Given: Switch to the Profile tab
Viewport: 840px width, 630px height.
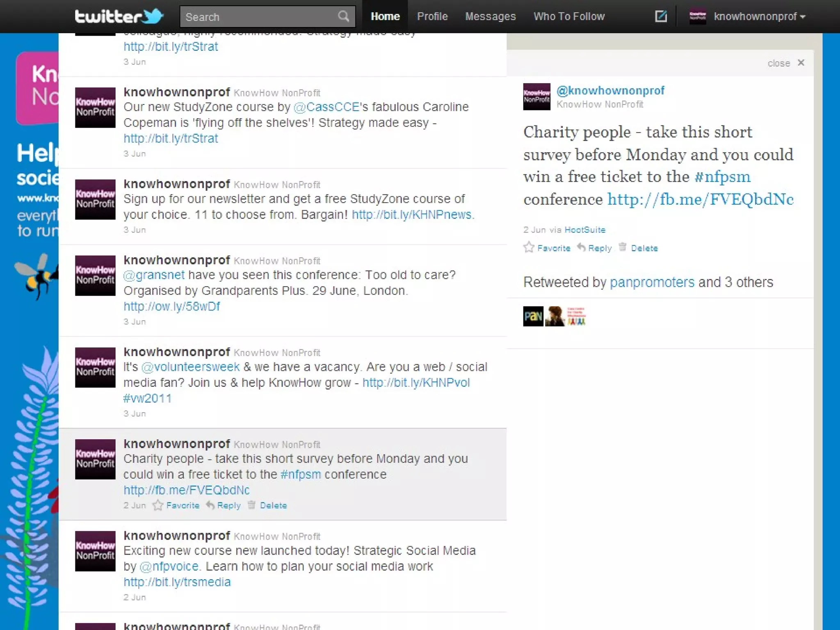Looking at the screenshot, I should pyautogui.click(x=432, y=16).
